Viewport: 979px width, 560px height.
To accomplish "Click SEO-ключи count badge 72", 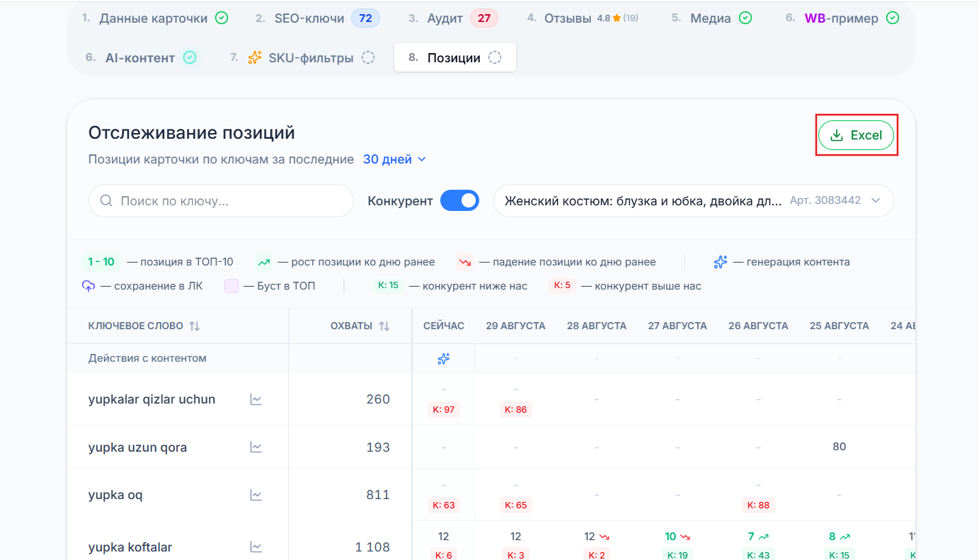I will tap(365, 18).
